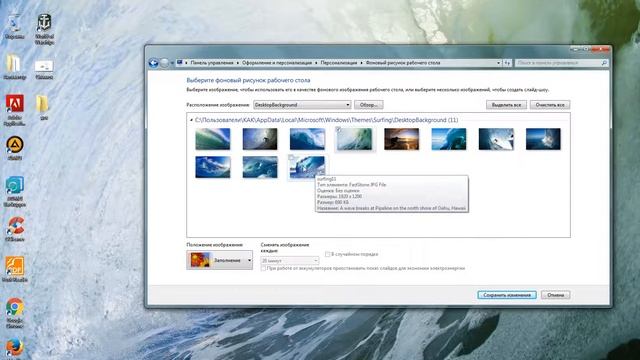The image size is (640, 360).
Task: Click the search magnifier icon
Action: (604, 63)
